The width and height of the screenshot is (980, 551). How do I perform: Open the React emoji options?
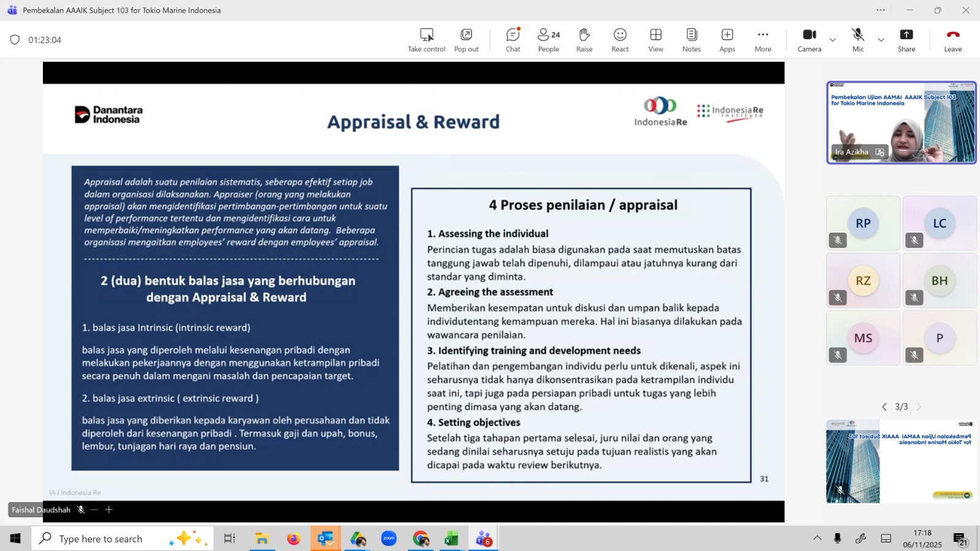coord(620,40)
